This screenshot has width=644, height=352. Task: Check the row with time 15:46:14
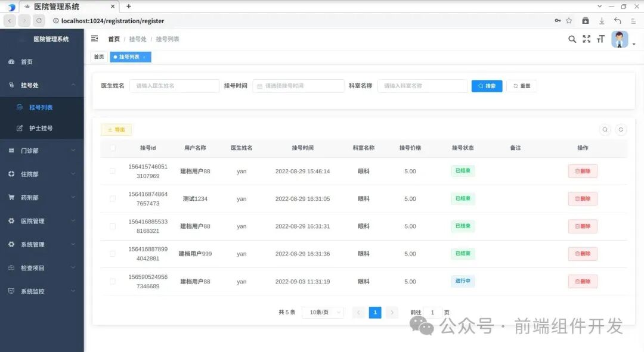point(113,171)
